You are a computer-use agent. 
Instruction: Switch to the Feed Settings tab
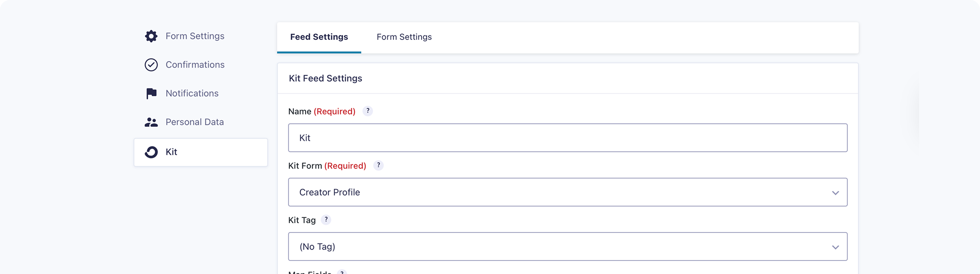319,37
